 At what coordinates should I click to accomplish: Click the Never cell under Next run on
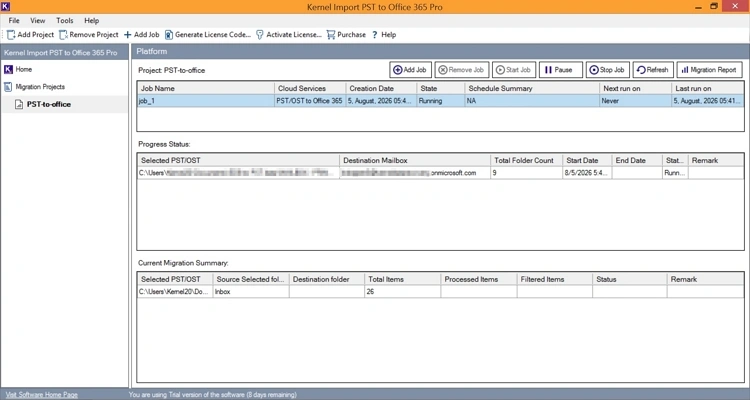635,101
